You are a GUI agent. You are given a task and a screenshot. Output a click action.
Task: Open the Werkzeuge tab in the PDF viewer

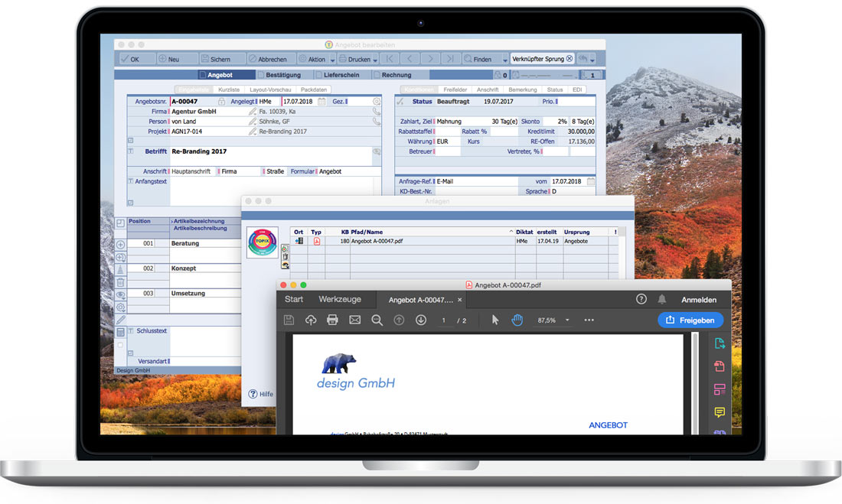point(340,300)
